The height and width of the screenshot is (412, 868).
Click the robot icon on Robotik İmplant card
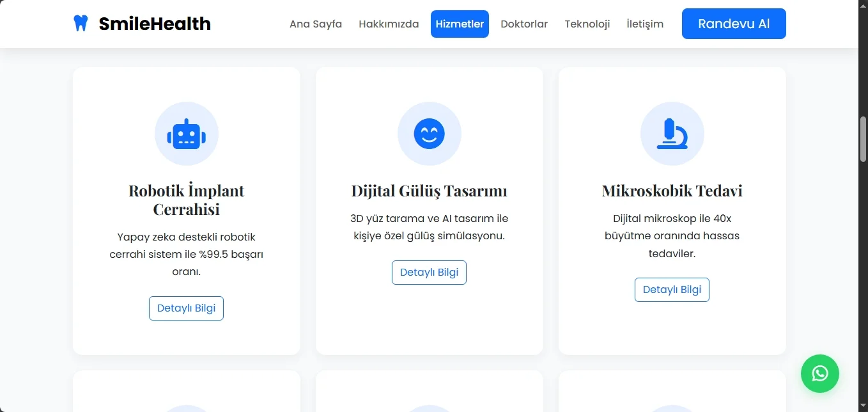[187, 134]
